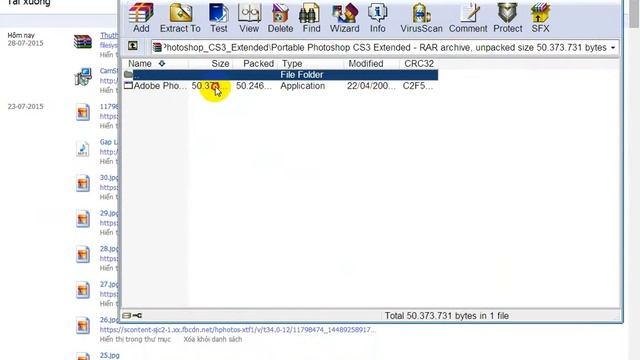The image size is (640, 360).
Task: Select the Delete toolbar icon
Action: click(280, 18)
